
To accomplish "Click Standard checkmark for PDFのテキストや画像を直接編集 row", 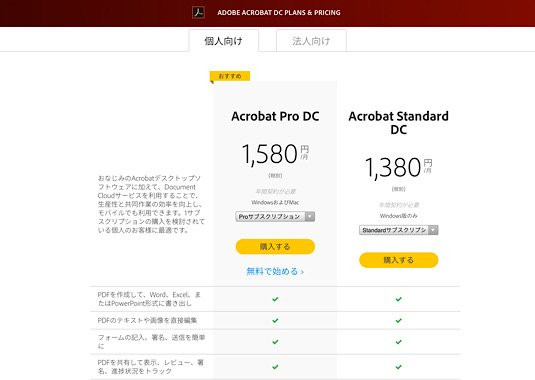I will tap(399, 321).
